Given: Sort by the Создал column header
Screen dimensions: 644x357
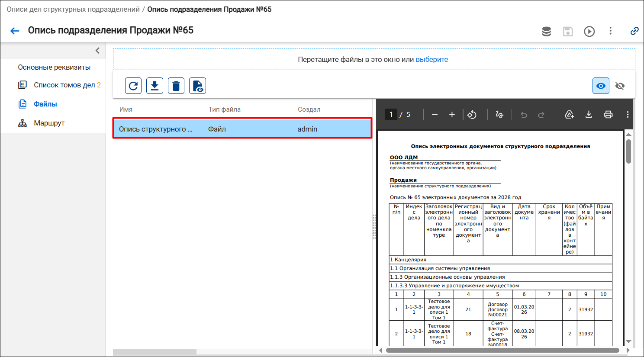Looking at the screenshot, I should tap(309, 109).
